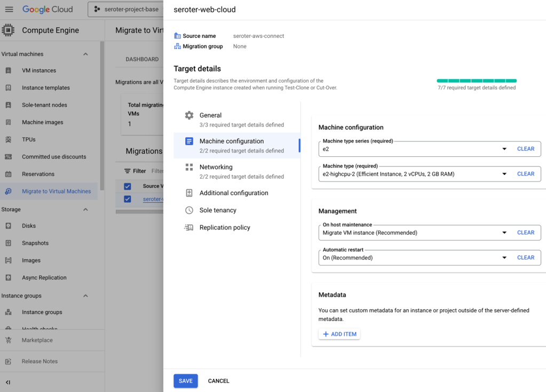Select the Networking section tab
The height and width of the screenshot is (392, 546).
pyautogui.click(x=216, y=167)
